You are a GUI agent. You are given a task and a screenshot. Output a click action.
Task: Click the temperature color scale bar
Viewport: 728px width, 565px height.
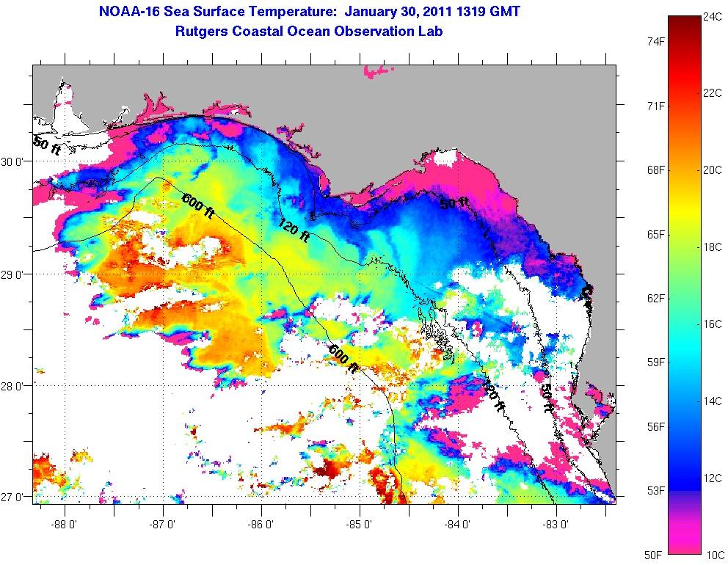tap(685, 285)
